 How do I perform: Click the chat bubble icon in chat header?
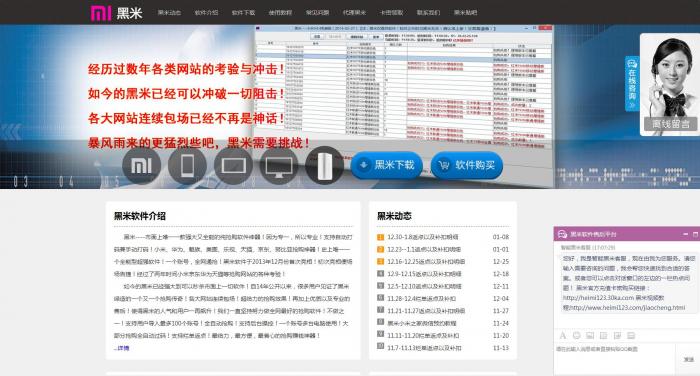[x=562, y=234]
